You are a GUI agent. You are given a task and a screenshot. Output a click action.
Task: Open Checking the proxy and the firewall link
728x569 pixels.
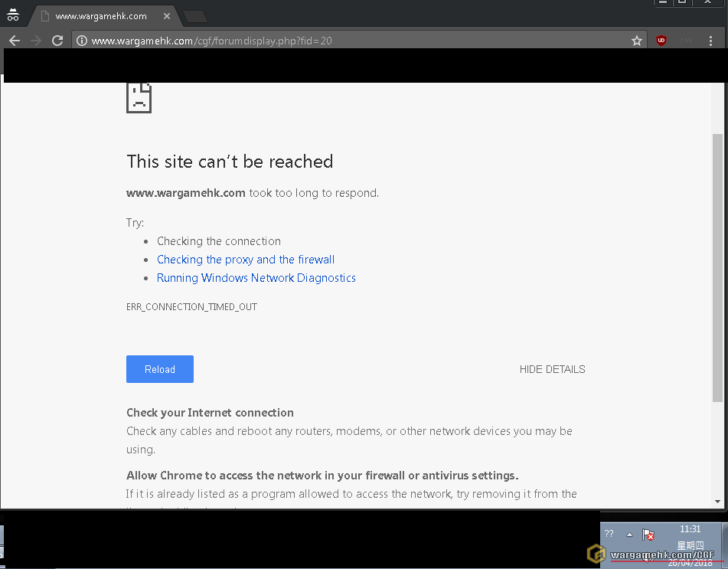pos(246,260)
